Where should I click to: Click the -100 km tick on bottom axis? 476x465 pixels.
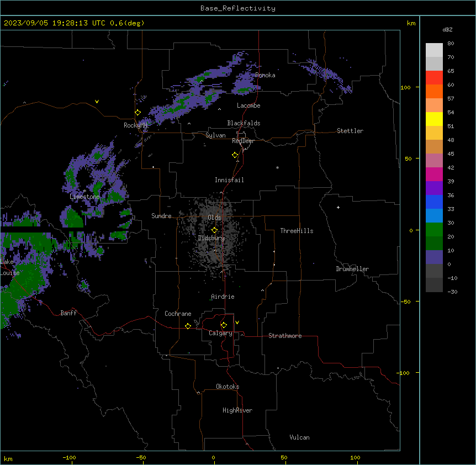pos(69,457)
